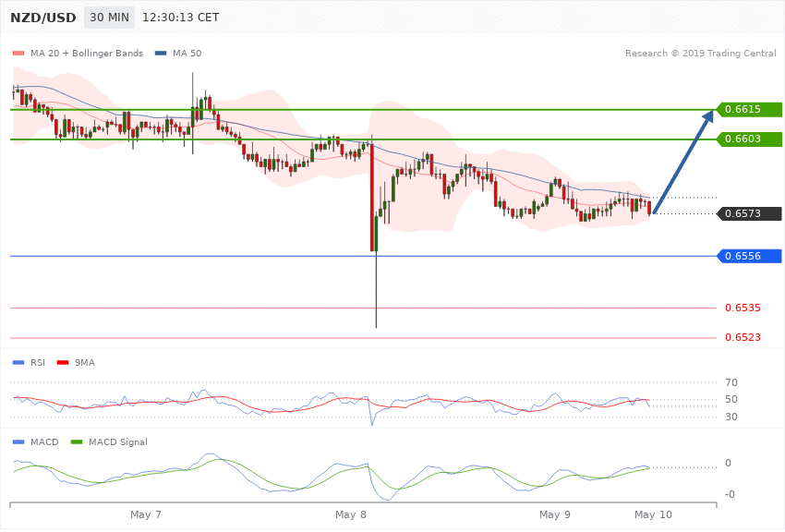
Task: Click the red 9MA legend swatch
Action: tap(63, 362)
